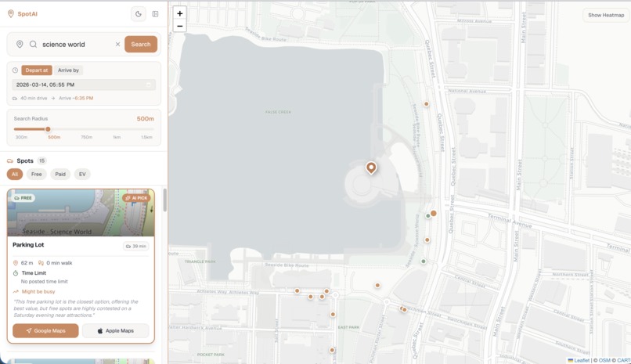Select the Depart at option
Image resolution: width=631 pixels, height=364 pixels.
pos(37,70)
